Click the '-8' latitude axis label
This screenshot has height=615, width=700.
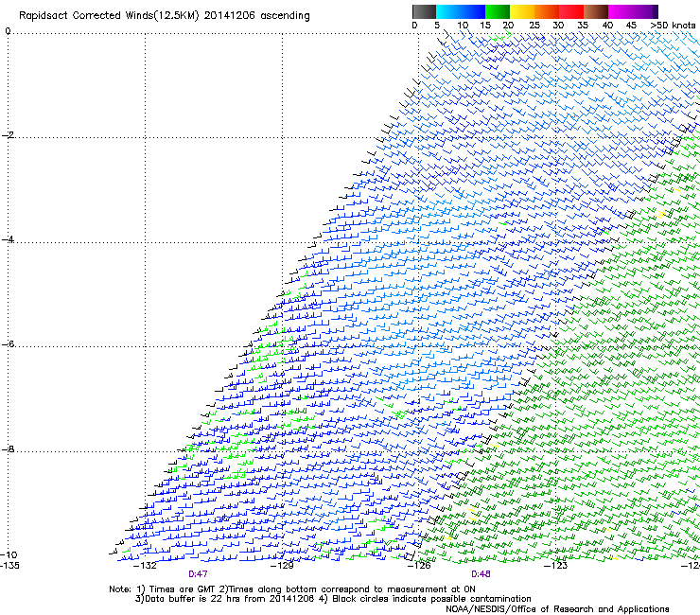(x=8, y=449)
